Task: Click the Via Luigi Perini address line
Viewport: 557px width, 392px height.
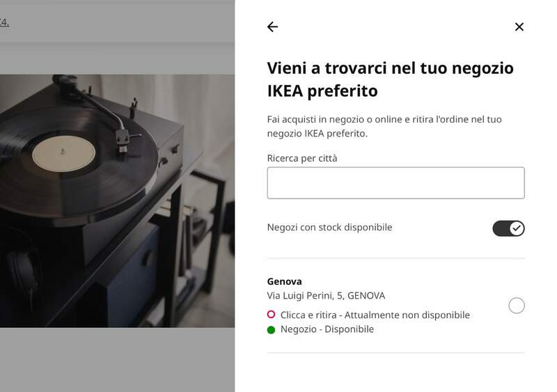Action: pos(326,296)
